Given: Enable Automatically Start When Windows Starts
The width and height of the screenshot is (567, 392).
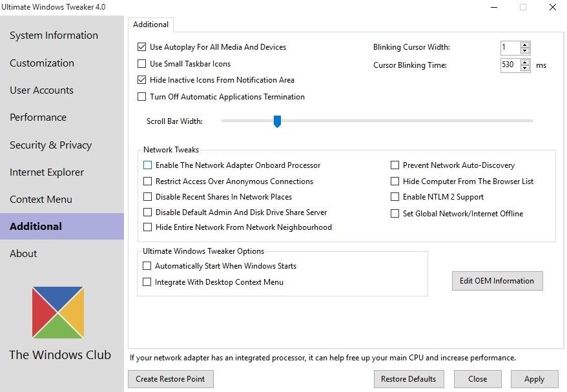Looking at the screenshot, I should [x=147, y=266].
